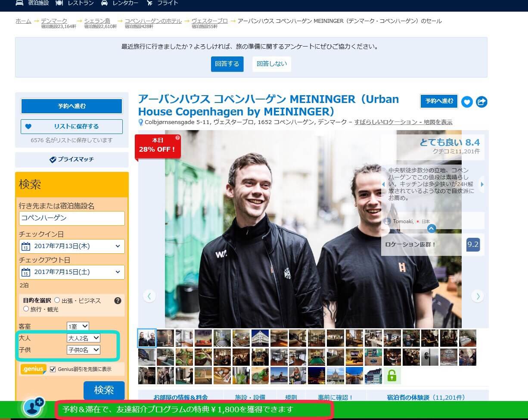Click the checkmark badge icon next to プライスマッチ
528x420 pixels.
tap(53, 159)
